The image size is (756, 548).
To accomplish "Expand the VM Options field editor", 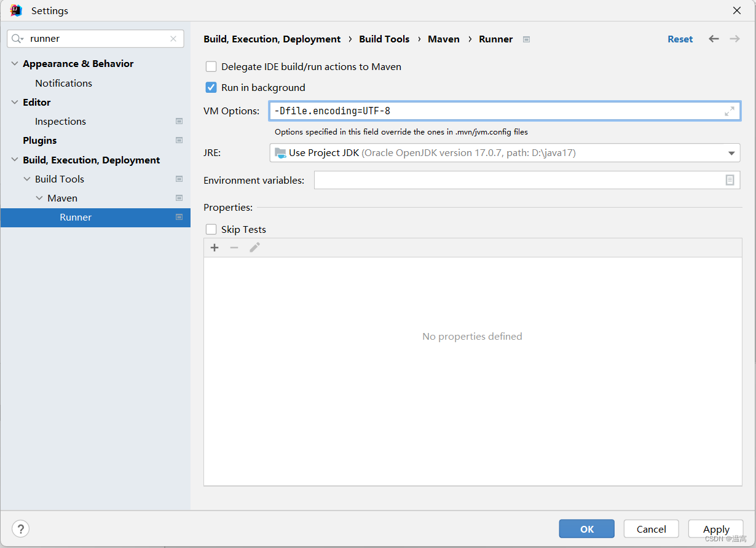I will [x=730, y=111].
